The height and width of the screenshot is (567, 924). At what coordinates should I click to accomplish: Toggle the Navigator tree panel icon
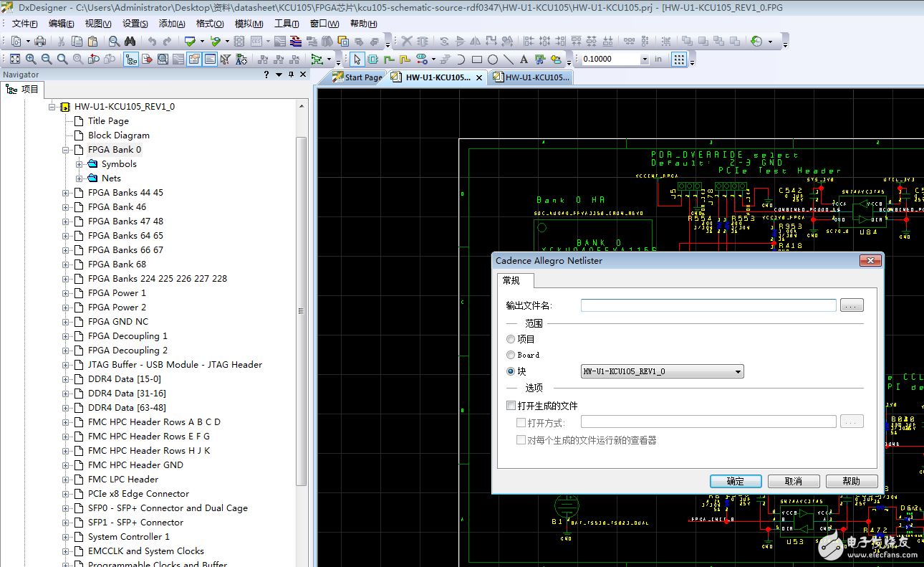130,59
